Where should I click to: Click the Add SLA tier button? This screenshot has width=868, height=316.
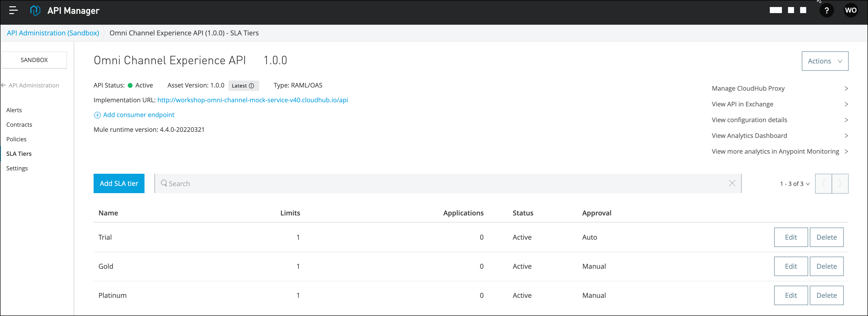[x=119, y=184]
